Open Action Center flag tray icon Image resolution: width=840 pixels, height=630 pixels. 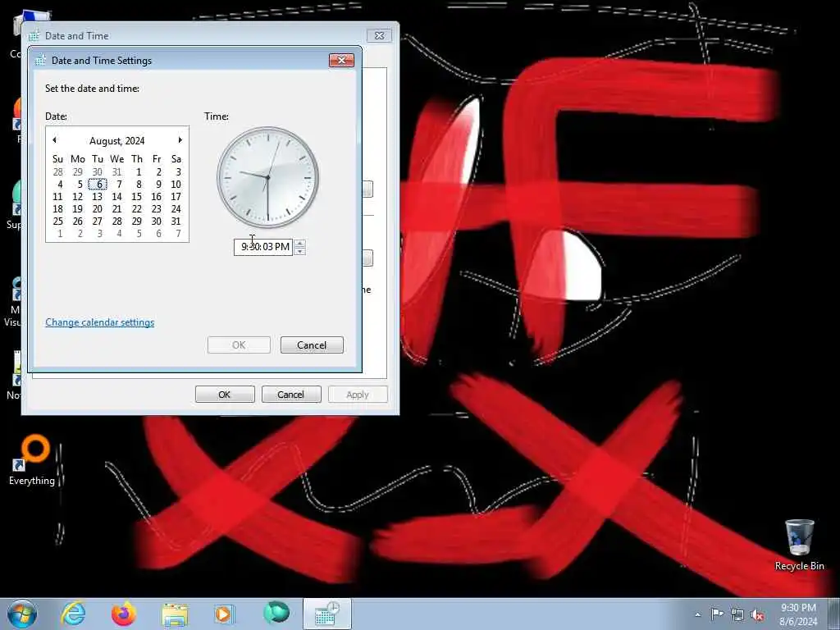[x=717, y=614]
